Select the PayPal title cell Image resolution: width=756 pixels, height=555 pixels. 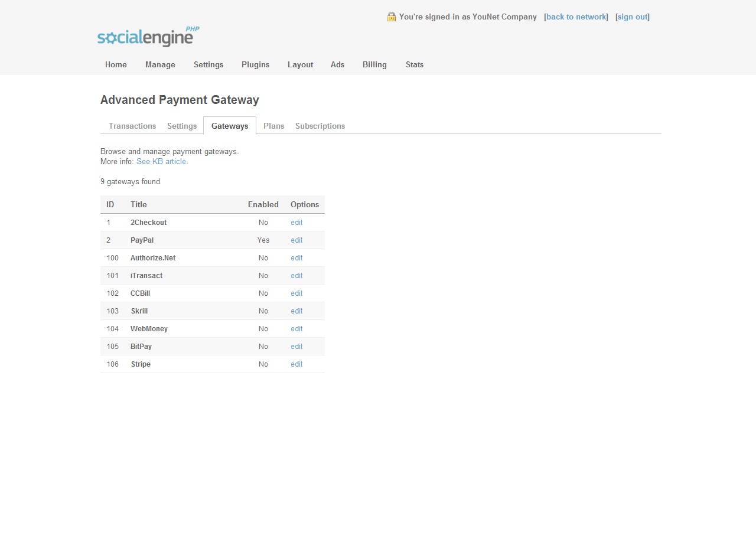point(142,240)
